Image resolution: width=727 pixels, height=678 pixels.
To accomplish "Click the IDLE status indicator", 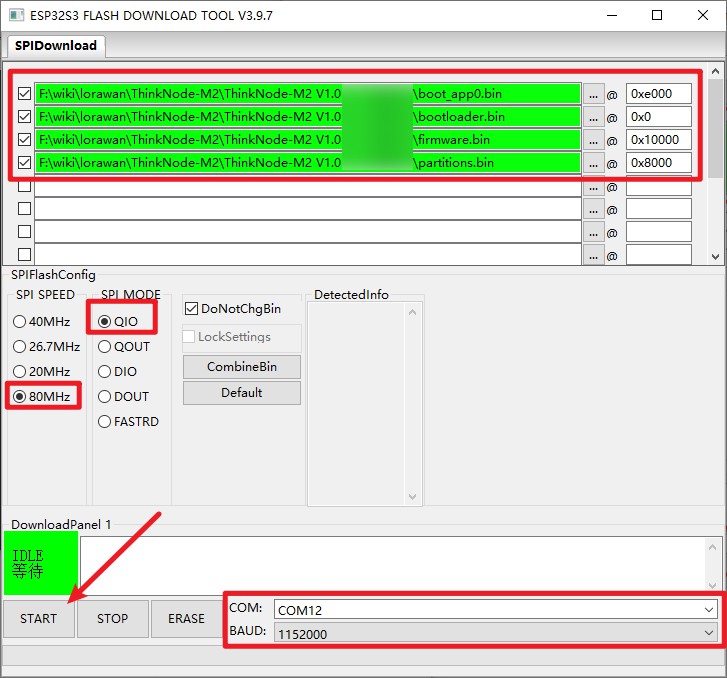I will (41, 563).
